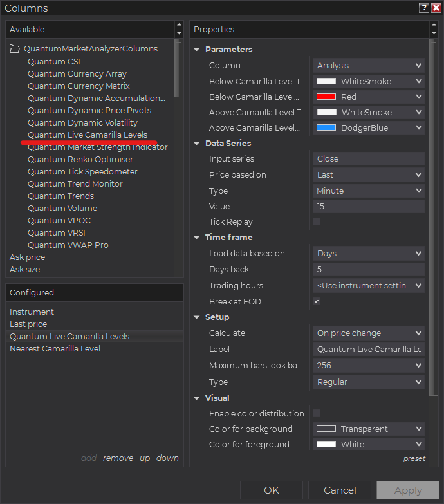Click the Properties panel's up arrow
The height and width of the screenshot is (504, 444).
(434, 24)
